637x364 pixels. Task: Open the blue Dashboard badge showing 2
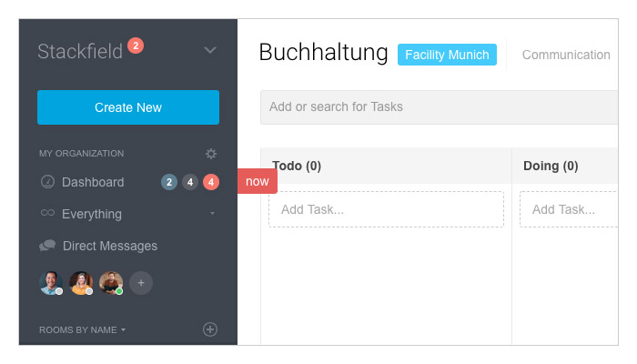tap(169, 182)
